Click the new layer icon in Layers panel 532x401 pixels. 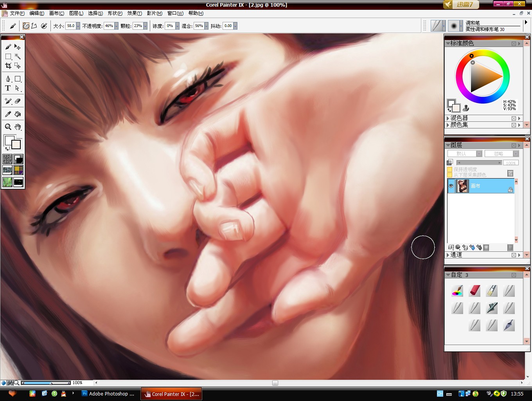(465, 247)
